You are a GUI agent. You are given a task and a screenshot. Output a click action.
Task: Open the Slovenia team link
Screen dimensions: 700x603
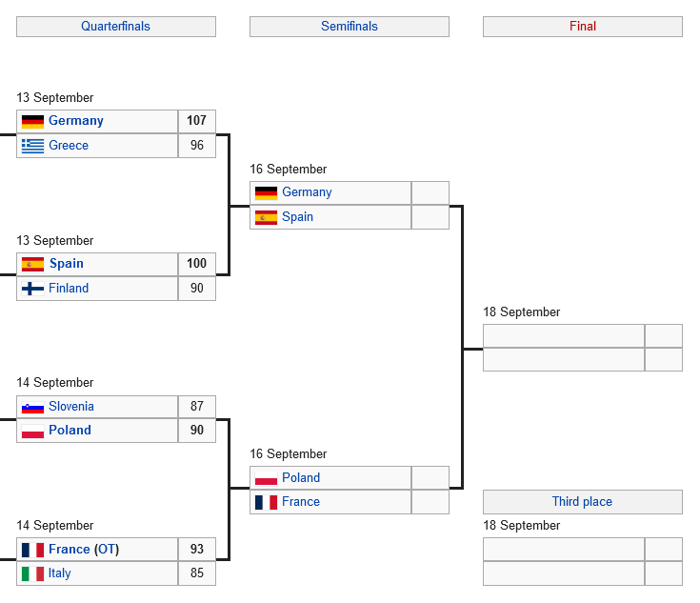(x=71, y=407)
